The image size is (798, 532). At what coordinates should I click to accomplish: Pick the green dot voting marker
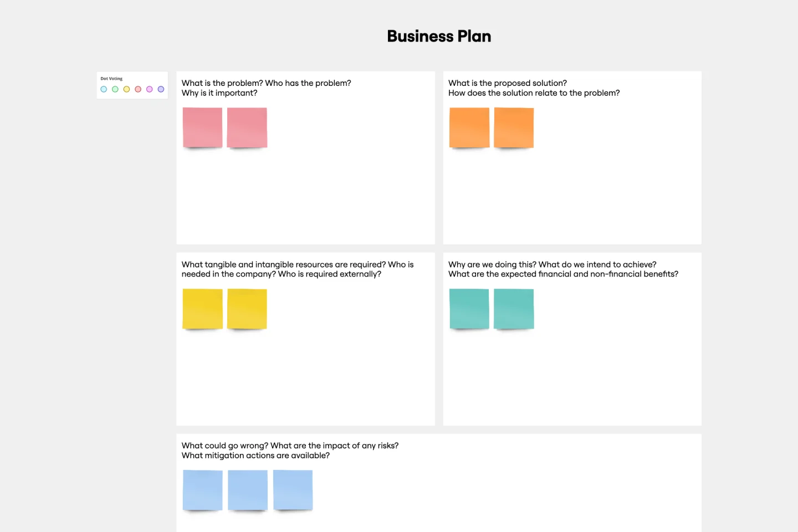coord(115,89)
